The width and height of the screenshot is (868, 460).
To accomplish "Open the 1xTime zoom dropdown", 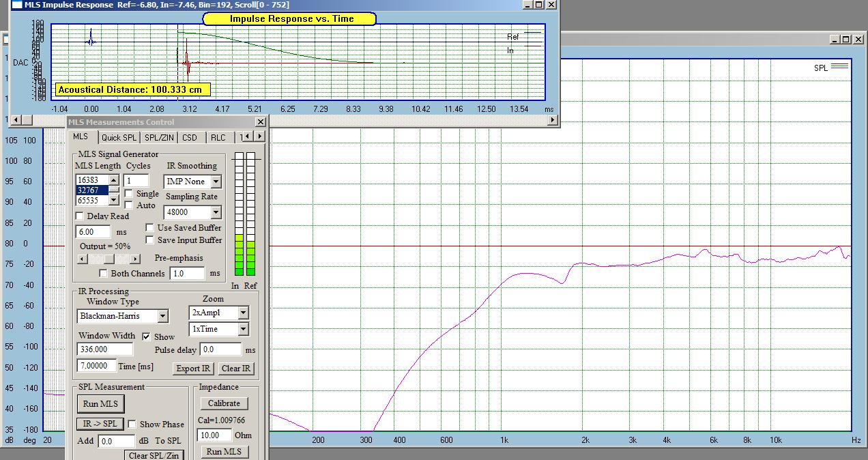I will [x=243, y=329].
